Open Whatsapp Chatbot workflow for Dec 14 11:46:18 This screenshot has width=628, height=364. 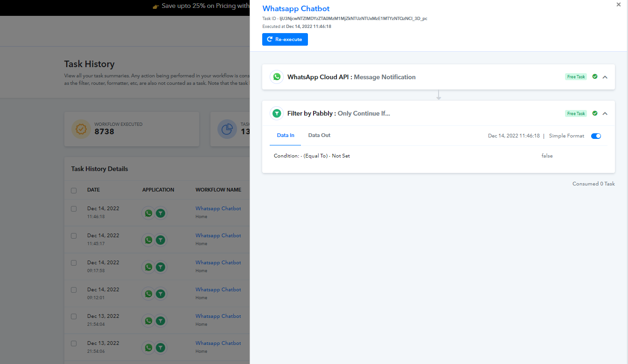(x=218, y=208)
